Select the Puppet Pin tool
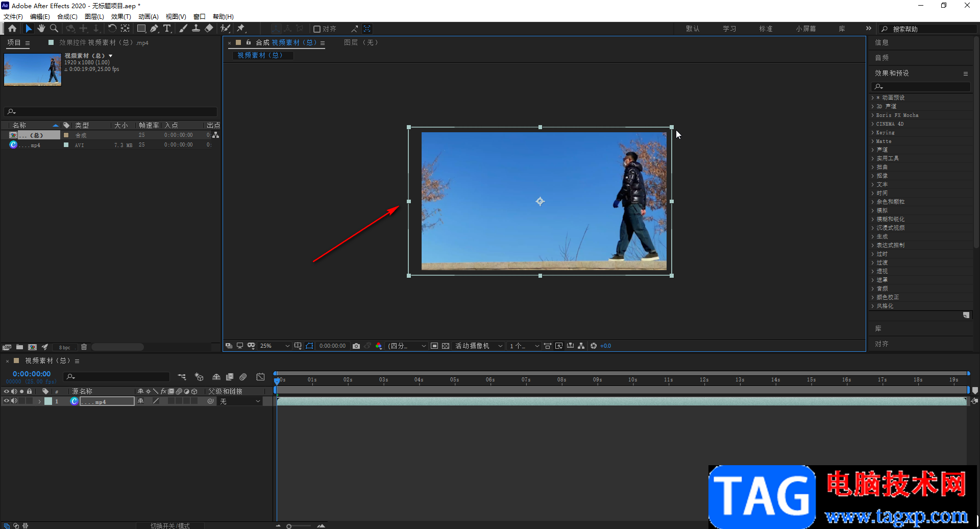Viewport: 980px width, 529px height. point(241,29)
